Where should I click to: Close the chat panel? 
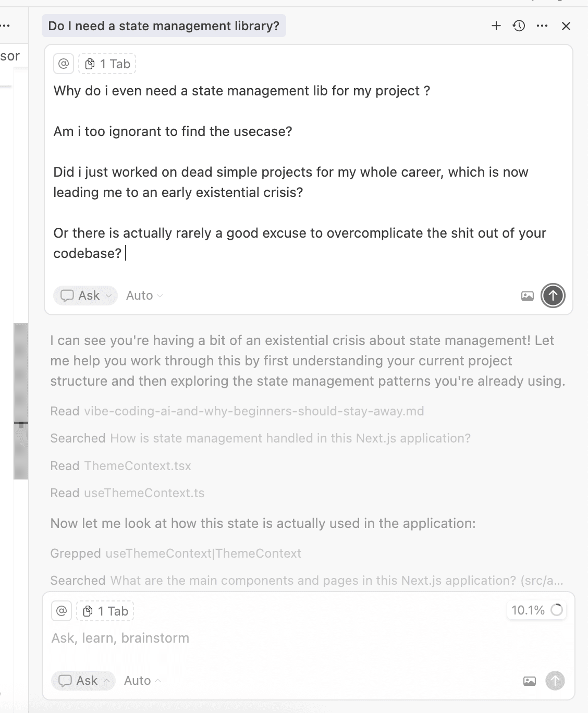tap(566, 26)
